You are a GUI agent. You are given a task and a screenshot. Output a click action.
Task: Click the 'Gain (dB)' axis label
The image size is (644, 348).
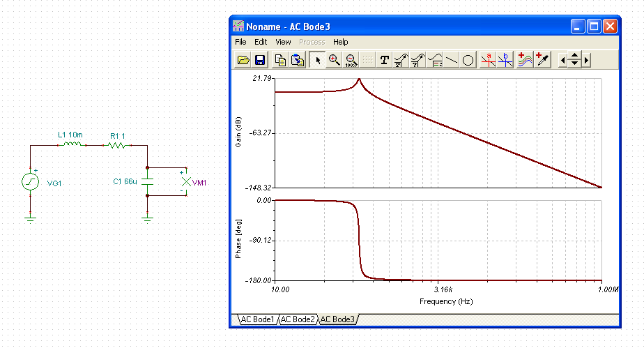[238, 132]
